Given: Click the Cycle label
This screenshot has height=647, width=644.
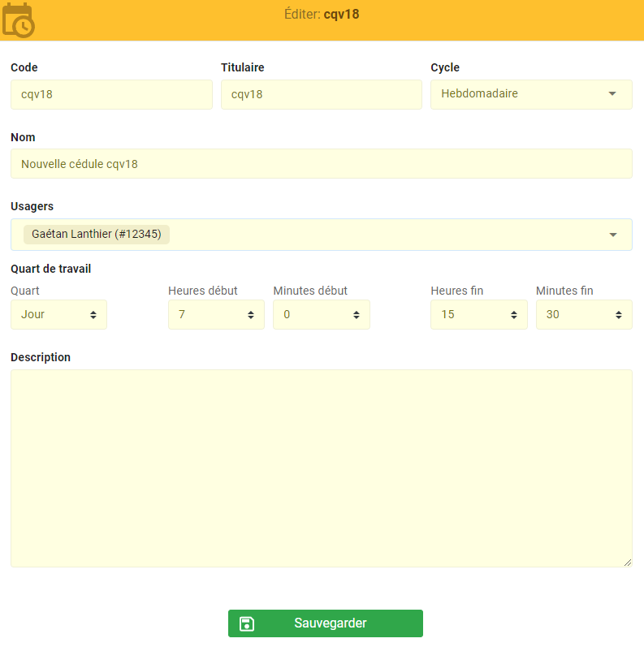Looking at the screenshot, I should (445, 67).
